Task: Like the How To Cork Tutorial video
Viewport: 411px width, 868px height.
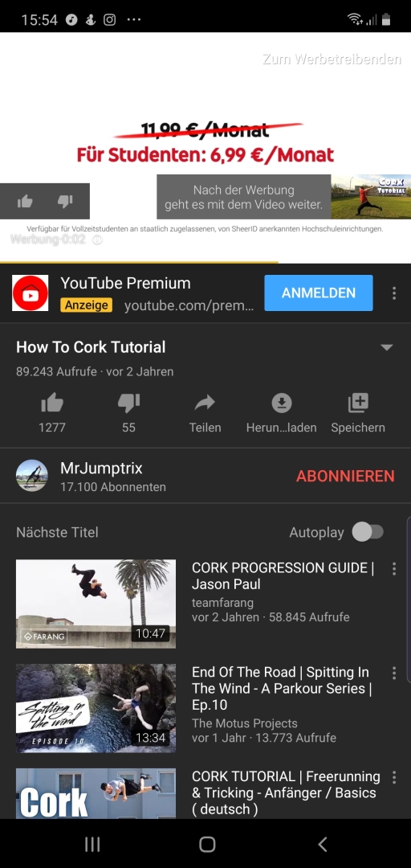Action: click(52, 403)
